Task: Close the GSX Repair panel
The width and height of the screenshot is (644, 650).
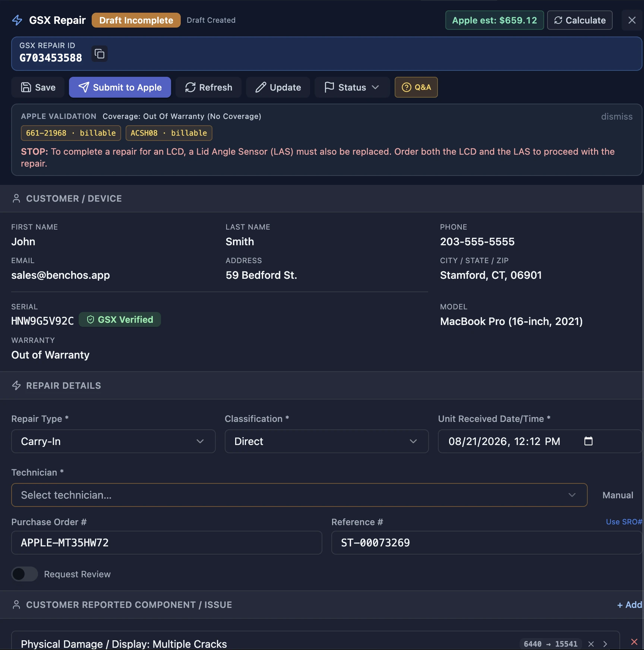Action: pos(632,20)
